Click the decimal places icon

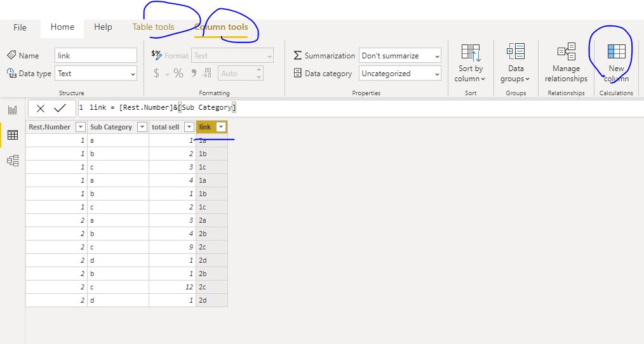(207, 74)
